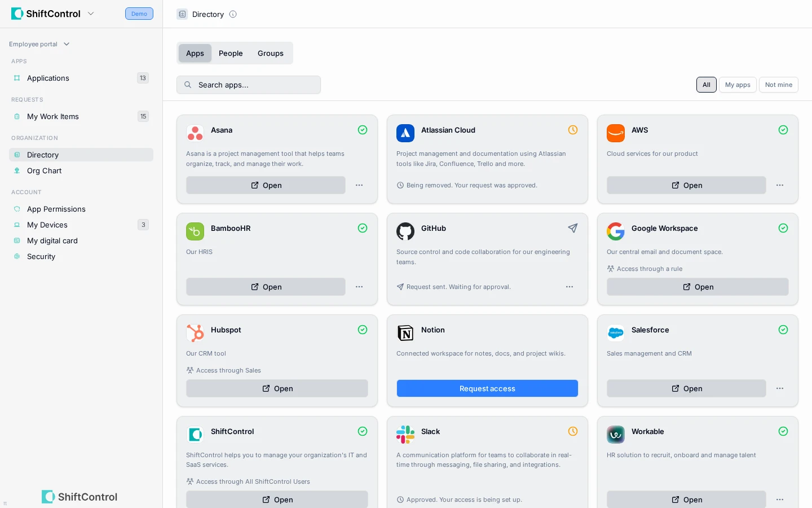
Task: Click the GitHub logo
Action: (405, 231)
